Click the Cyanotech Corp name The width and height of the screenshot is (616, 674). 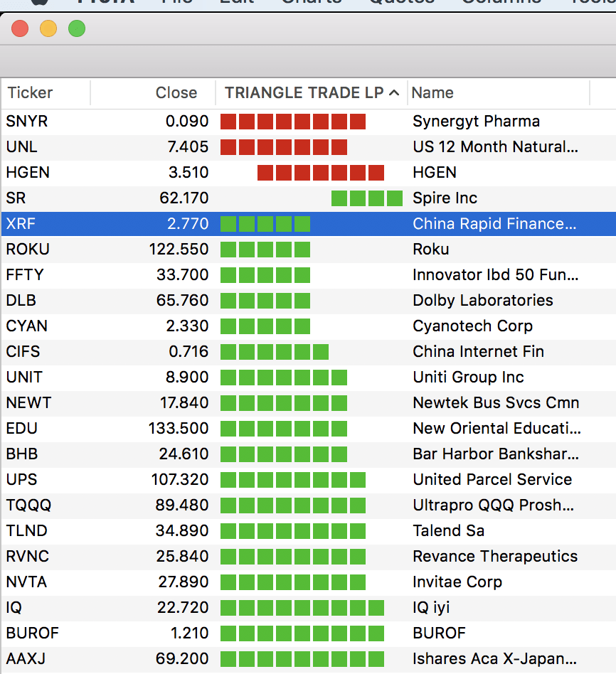(x=473, y=326)
